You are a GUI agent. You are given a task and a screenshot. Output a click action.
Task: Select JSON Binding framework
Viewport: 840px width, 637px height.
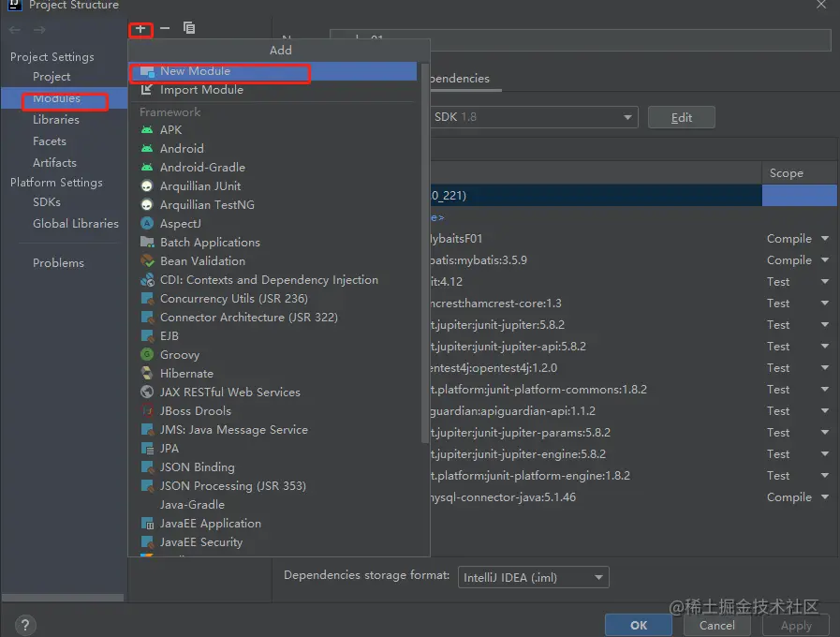273,467
